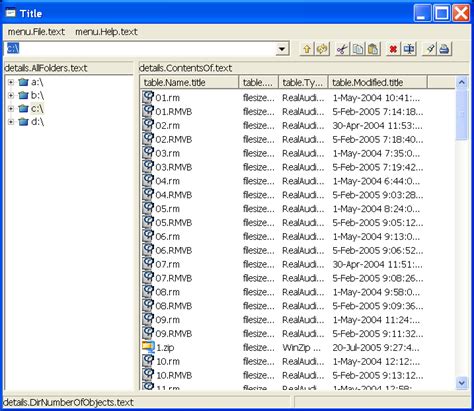Expand the c:\ drive tree node
This screenshot has width=474, height=411.
pos(11,109)
